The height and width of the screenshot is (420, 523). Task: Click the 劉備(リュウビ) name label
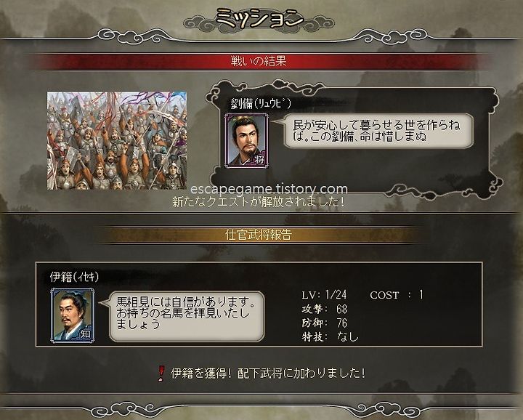[261, 104]
